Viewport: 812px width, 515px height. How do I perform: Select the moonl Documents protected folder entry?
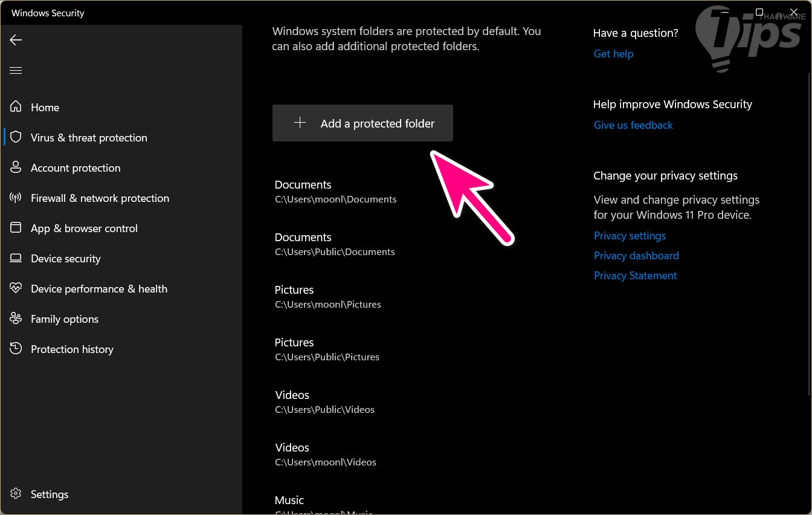tap(335, 191)
